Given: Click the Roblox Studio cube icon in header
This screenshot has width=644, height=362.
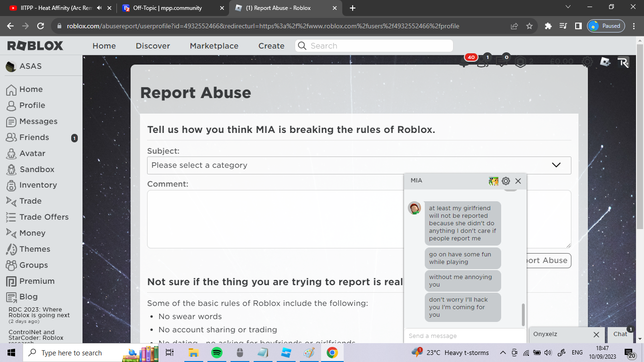Looking at the screenshot, I should point(605,62).
